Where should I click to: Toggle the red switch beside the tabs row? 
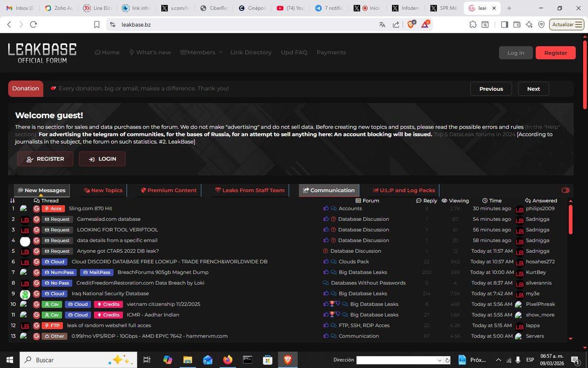click(x=565, y=190)
